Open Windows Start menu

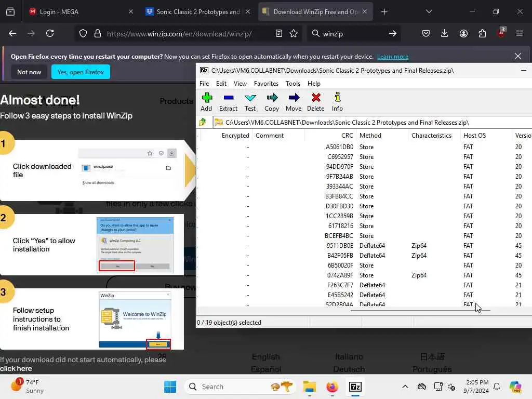click(170, 387)
